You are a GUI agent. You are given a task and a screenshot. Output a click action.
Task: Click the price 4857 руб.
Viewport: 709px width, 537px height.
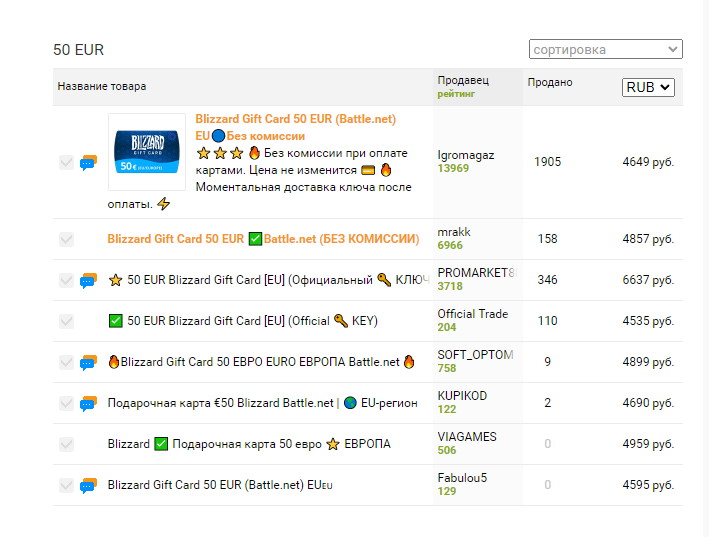tap(648, 239)
